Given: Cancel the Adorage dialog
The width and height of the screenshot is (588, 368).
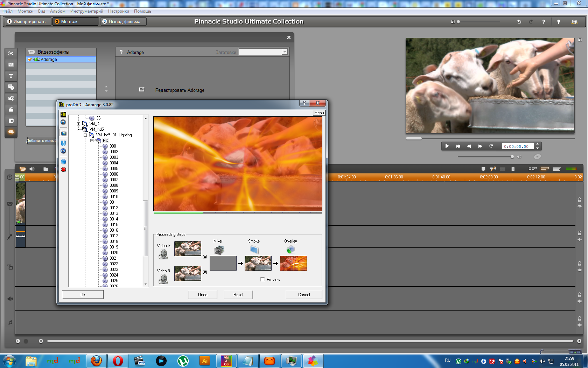Looking at the screenshot, I should (x=304, y=295).
